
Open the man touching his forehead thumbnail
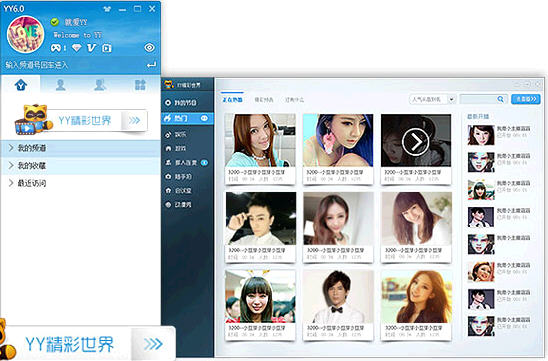click(x=261, y=218)
